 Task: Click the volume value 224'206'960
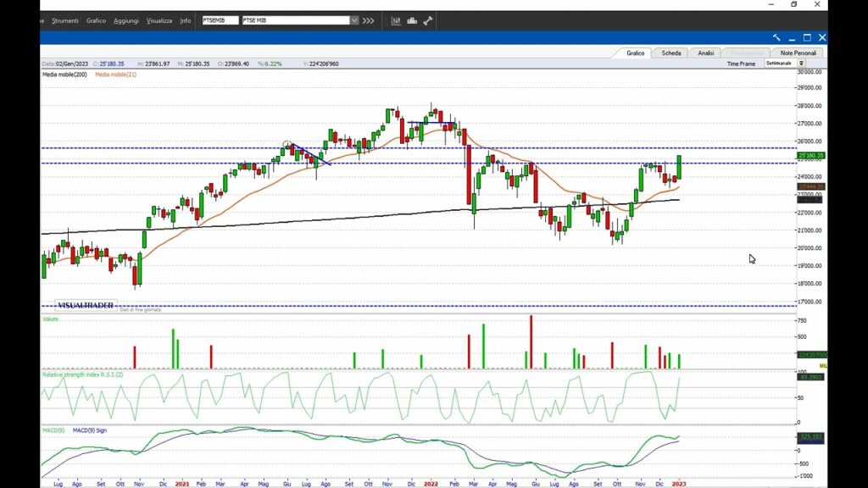click(324, 64)
